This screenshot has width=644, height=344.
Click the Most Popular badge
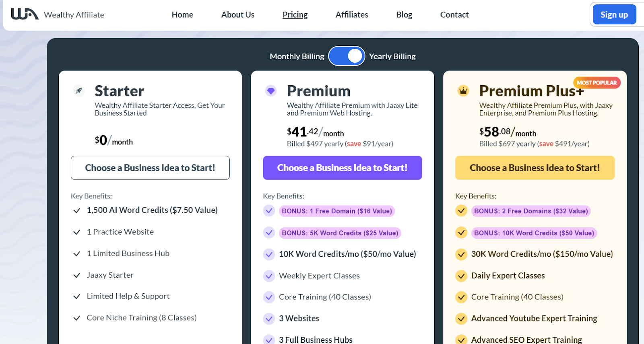(597, 82)
